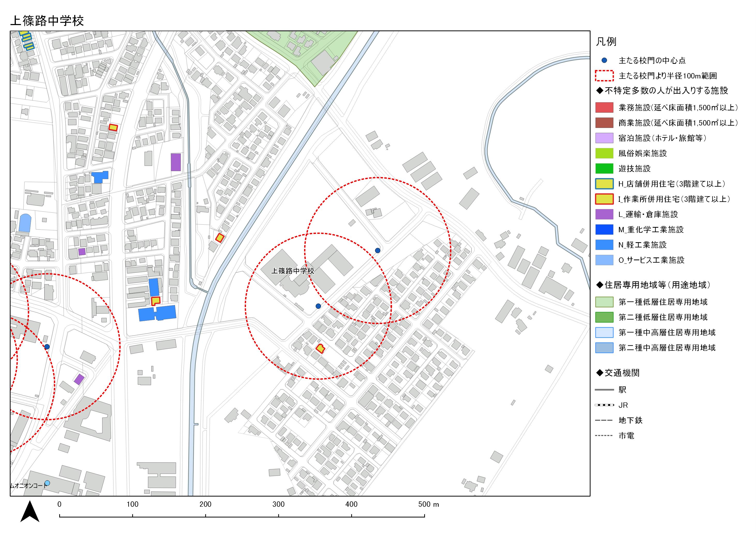Click the large purple warehouse building

(x=176, y=162)
